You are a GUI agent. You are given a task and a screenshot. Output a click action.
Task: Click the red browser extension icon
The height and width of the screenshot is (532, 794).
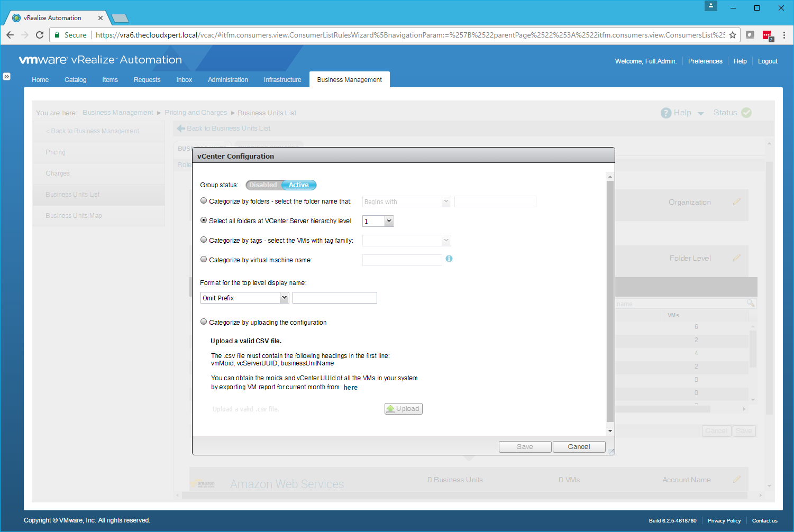[767, 35]
